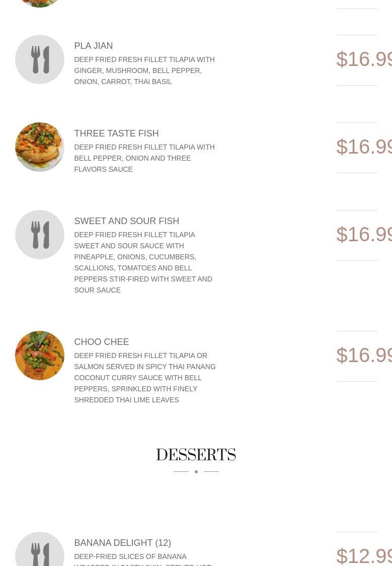Select the BANANA DELIGHT (12) title
392x566 pixels.
pyautogui.click(x=123, y=543)
